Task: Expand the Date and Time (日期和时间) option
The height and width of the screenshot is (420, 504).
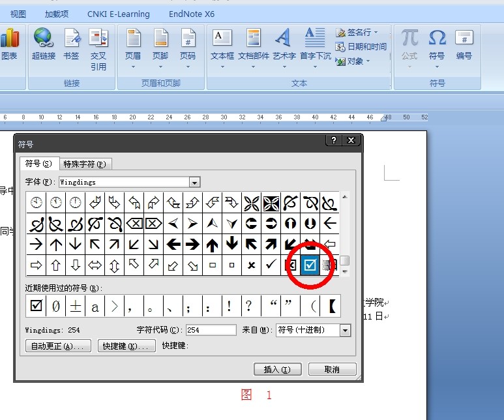Action: coord(361,46)
